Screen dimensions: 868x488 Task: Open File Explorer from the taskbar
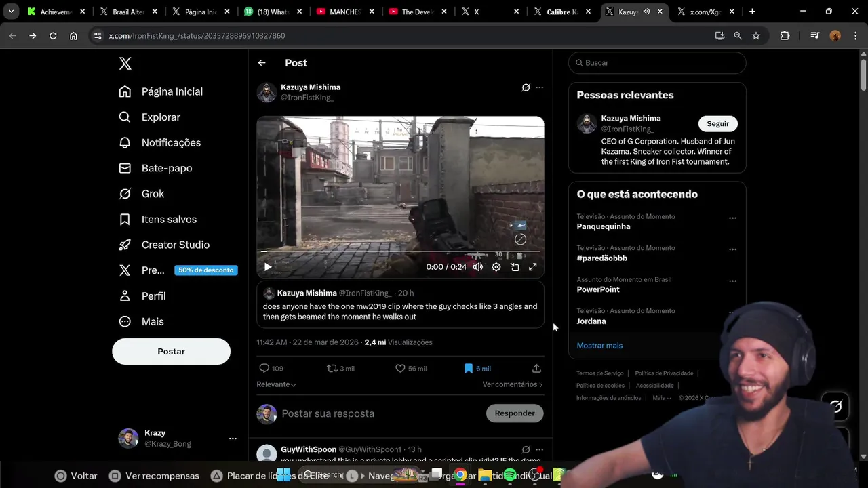(486, 475)
